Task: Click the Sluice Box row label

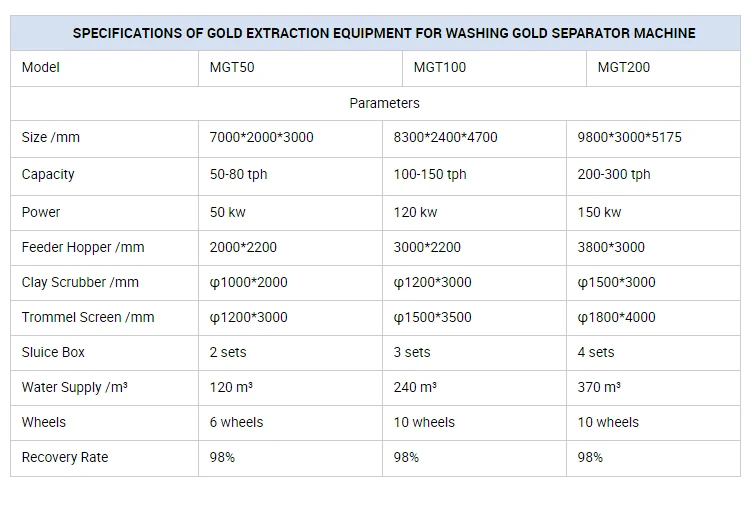Action: 53,352
